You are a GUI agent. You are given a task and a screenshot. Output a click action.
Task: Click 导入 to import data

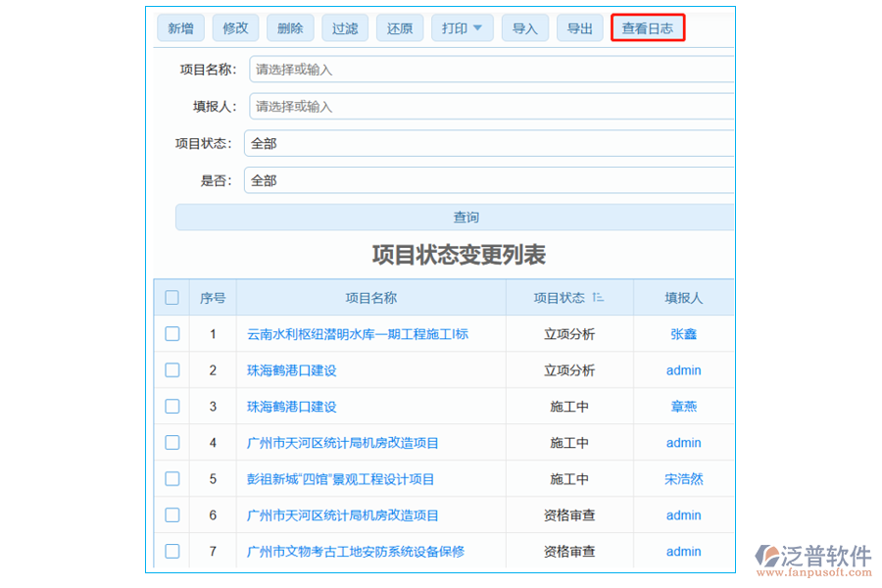[x=524, y=27]
